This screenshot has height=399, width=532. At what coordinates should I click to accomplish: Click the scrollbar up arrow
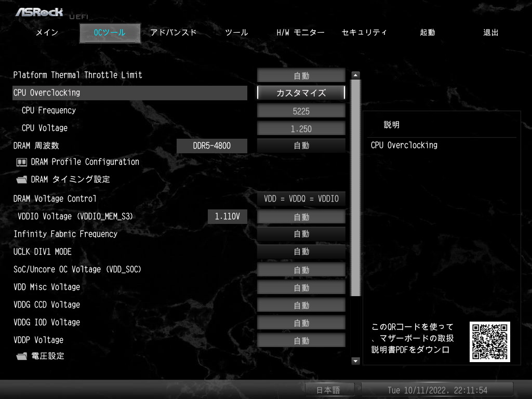(x=355, y=75)
